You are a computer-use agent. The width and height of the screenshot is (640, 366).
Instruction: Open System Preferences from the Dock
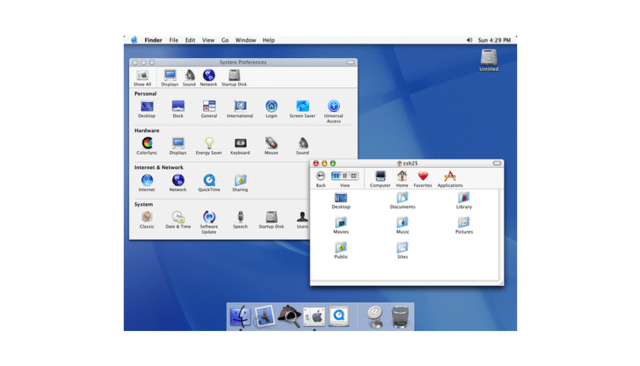pos(314,317)
